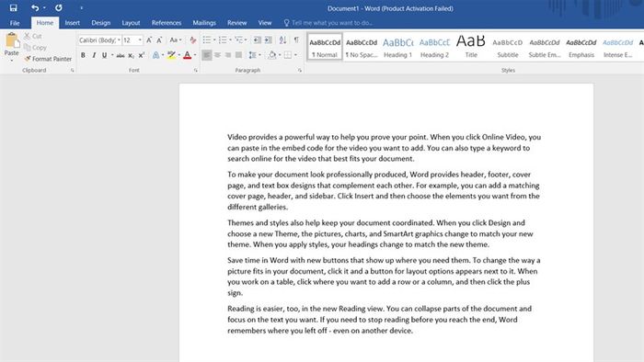Open the Font dialog launcher
The height and width of the screenshot is (362, 644).
point(195,71)
